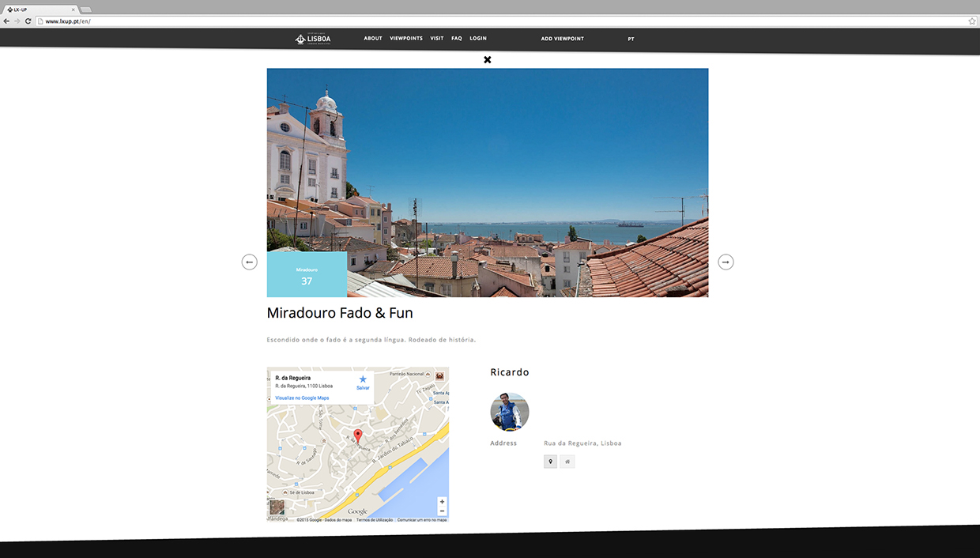
Task: Zoom in the map with the plus button
Action: [x=442, y=502]
